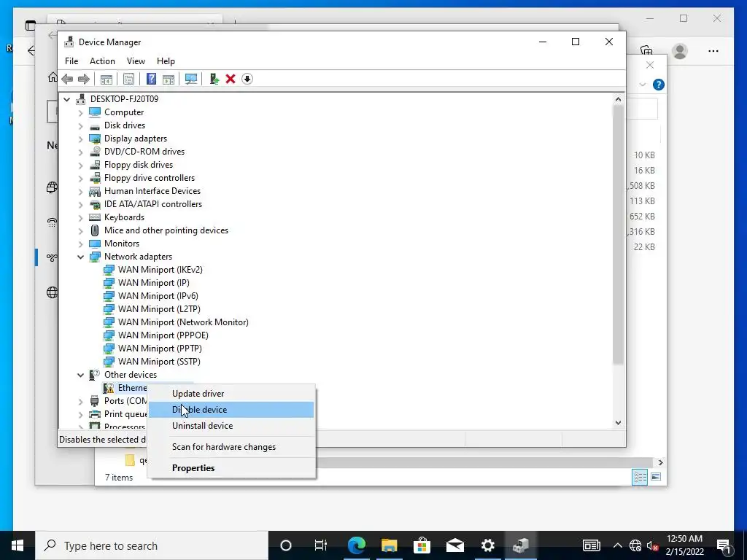Switch to details view icon in File Explorer
The width and height of the screenshot is (747, 560).
640,477
